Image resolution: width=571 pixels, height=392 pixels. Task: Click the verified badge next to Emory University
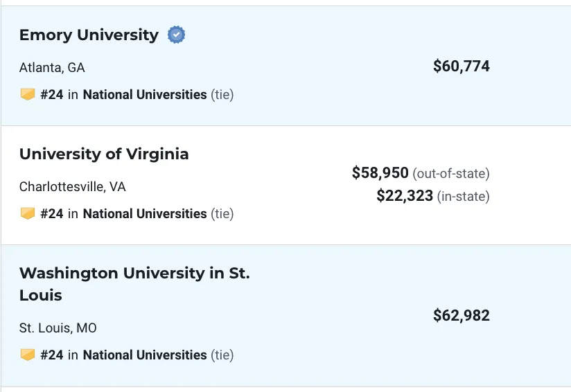coord(176,35)
